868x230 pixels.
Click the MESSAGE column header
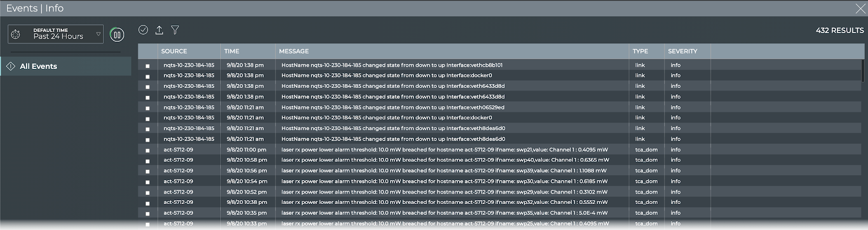point(294,51)
